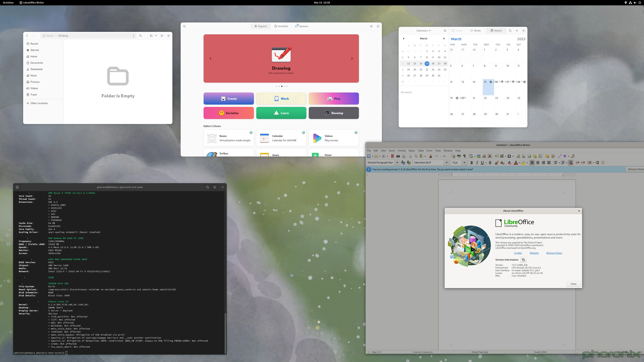This screenshot has height=362, width=644.
Task: Open new tab icon in Terminal
Action: pyautogui.click(x=17, y=187)
